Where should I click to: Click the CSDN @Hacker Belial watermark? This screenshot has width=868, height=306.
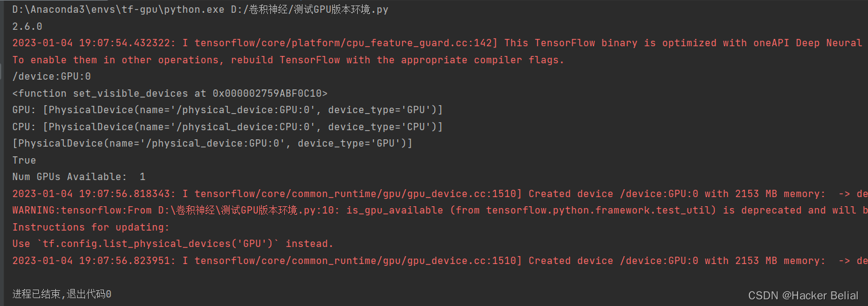[x=803, y=295]
